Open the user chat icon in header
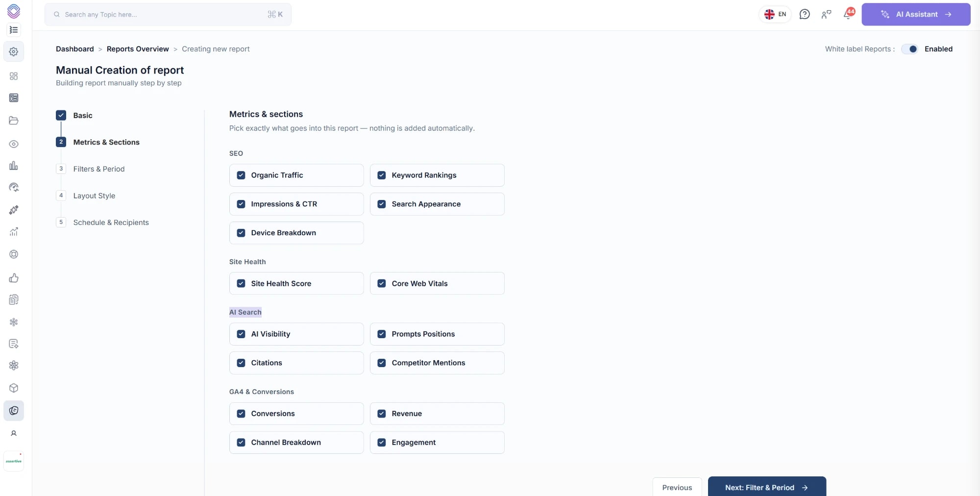The width and height of the screenshot is (980, 496). [827, 14]
